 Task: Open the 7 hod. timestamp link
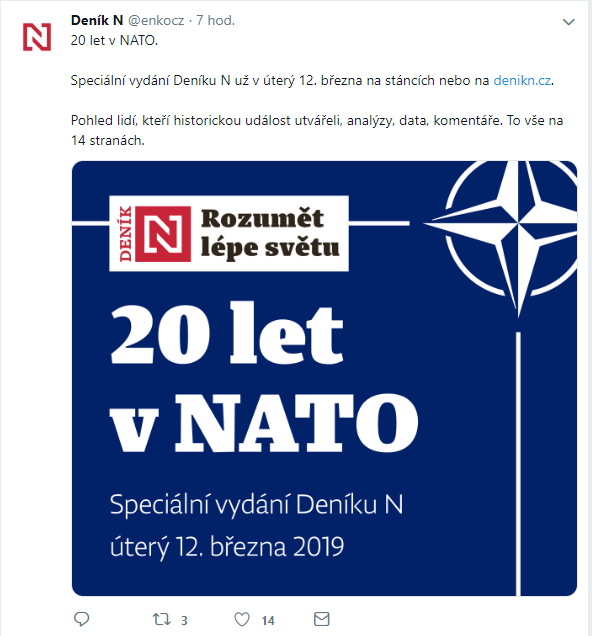tap(215, 20)
